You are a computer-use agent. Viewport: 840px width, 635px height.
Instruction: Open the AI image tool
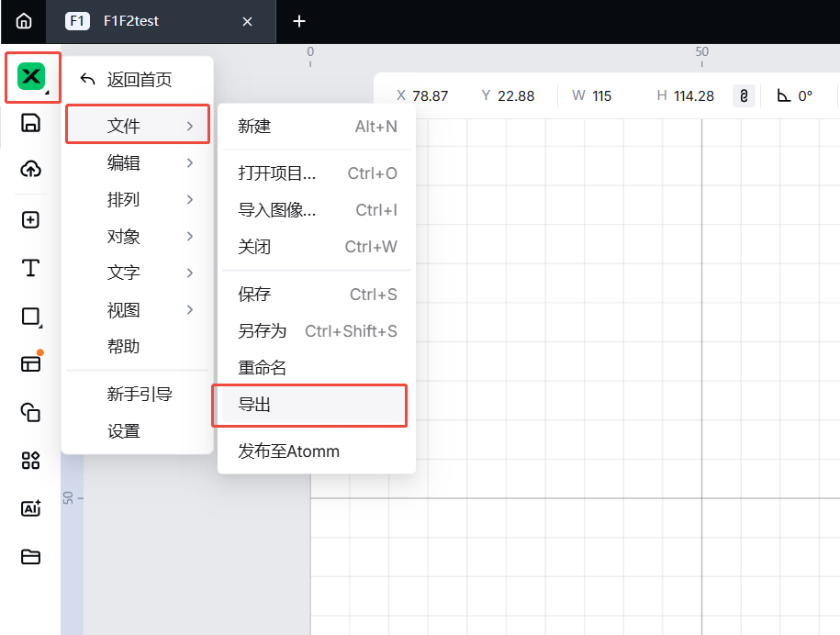click(x=30, y=508)
